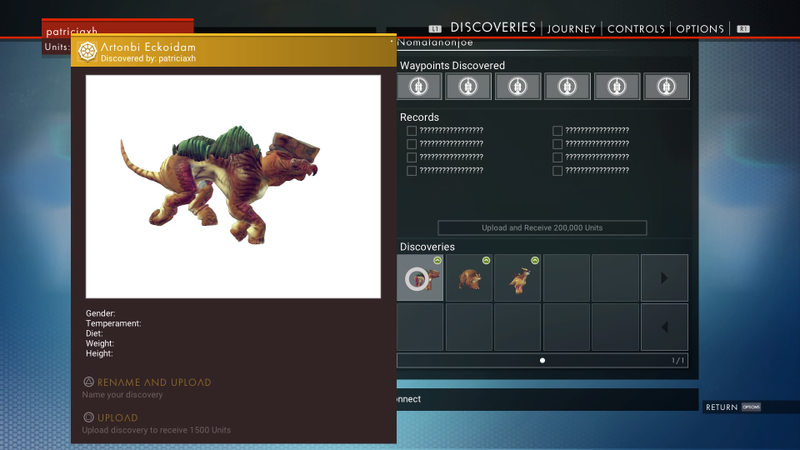The image size is (800, 450).
Task: Click upload status badge on third discovery
Action: tap(535, 260)
